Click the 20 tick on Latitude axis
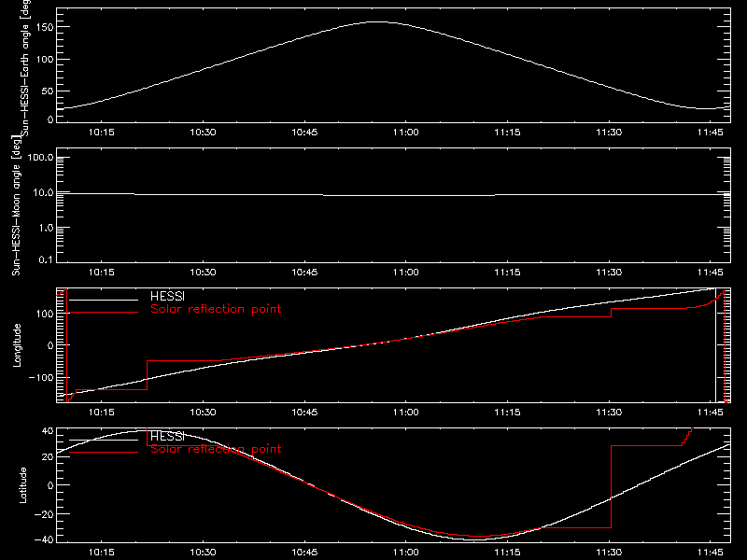 (x=49, y=456)
